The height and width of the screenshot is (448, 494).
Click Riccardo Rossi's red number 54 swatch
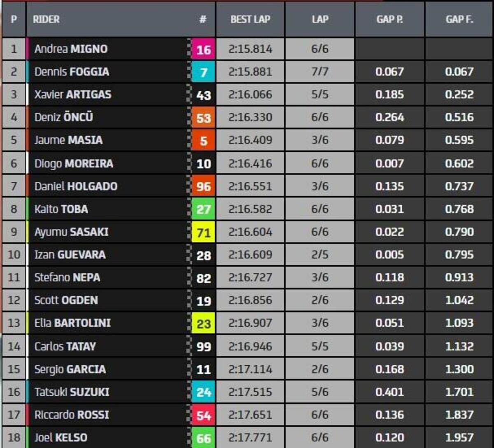click(x=203, y=415)
